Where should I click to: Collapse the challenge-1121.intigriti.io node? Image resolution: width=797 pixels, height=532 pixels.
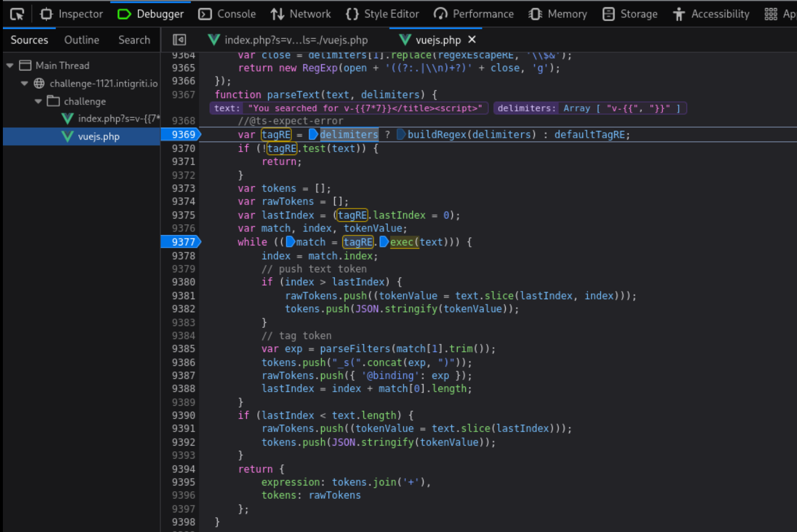click(24, 84)
